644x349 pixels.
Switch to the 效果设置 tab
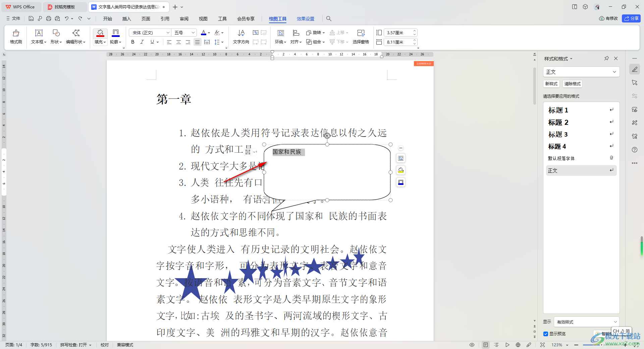306,19
